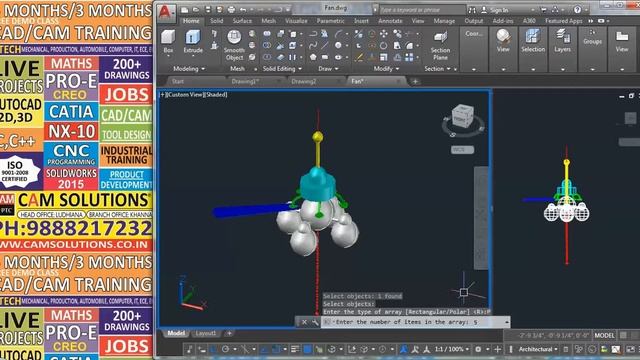Click the Open file icon in quick access toolbar
The height and width of the screenshot is (360, 640).
(196, 9)
